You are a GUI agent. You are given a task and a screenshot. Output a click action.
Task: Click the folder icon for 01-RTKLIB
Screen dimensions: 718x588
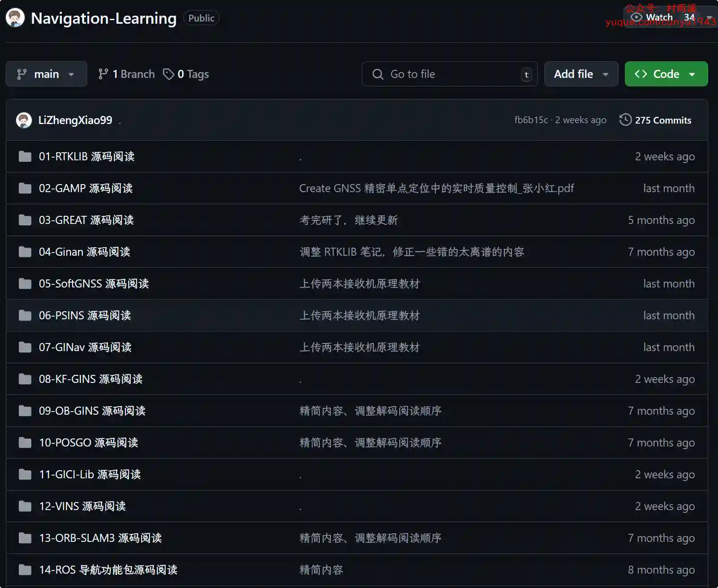25,156
